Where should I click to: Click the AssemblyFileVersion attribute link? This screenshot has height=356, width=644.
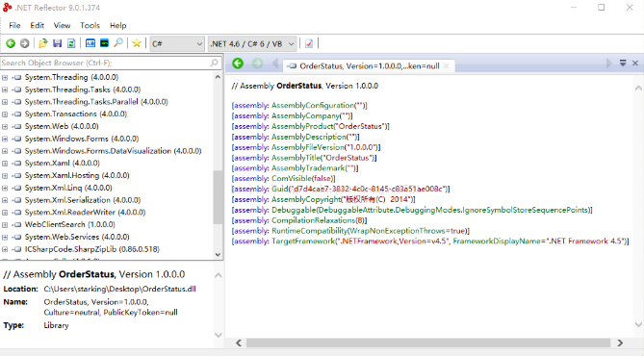pyautogui.click(x=308, y=147)
